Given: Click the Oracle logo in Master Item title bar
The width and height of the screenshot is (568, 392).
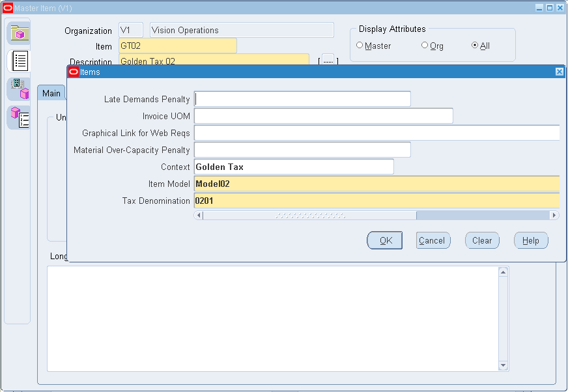Looking at the screenshot, I should click(x=8, y=8).
